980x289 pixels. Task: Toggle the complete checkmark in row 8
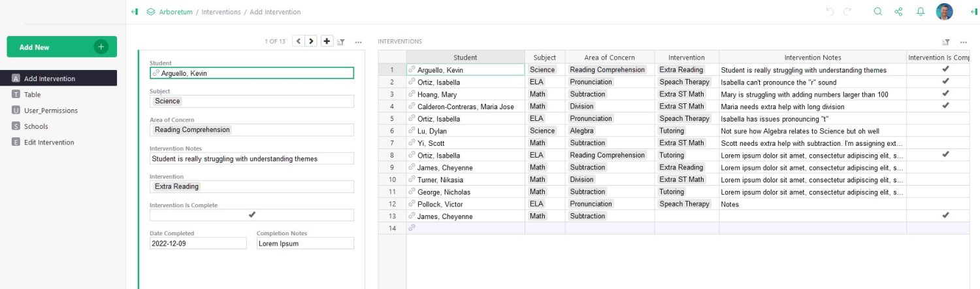tap(945, 154)
